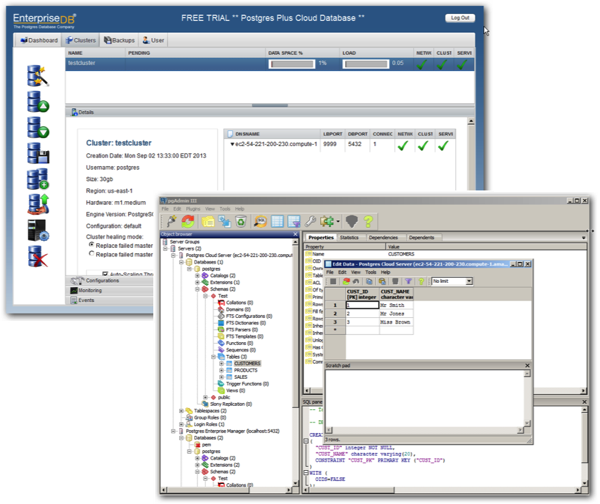Screen dimensions: 600x504
Task: Close the Scratch pad pane
Action: coord(527,365)
